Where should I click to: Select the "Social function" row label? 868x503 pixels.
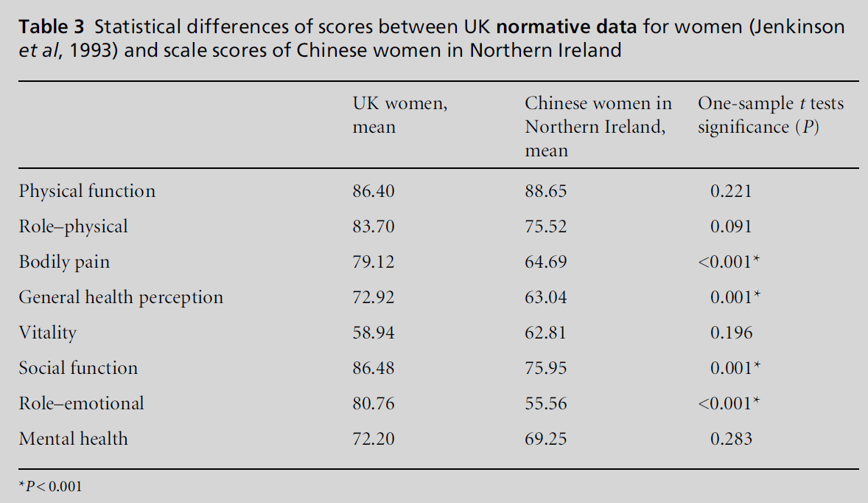click(x=78, y=368)
